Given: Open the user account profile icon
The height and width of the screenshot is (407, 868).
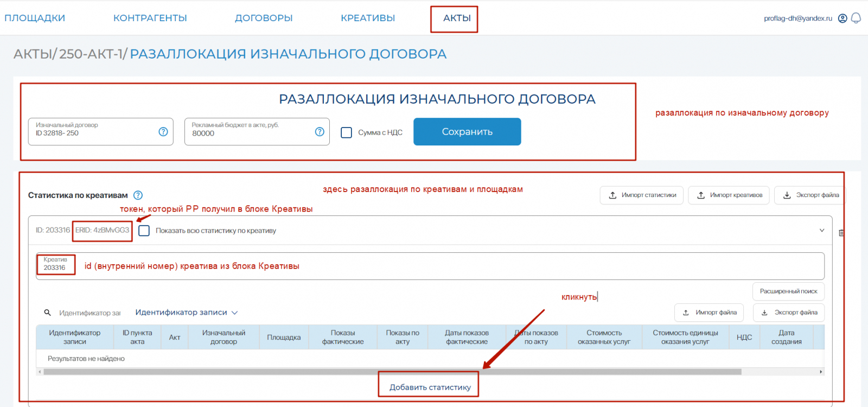Looking at the screenshot, I should click(843, 18).
